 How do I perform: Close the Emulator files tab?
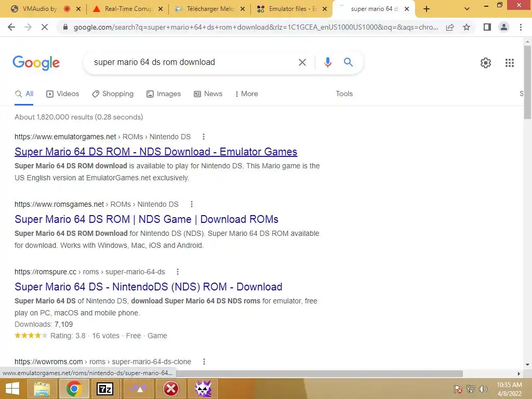click(x=325, y=9)
